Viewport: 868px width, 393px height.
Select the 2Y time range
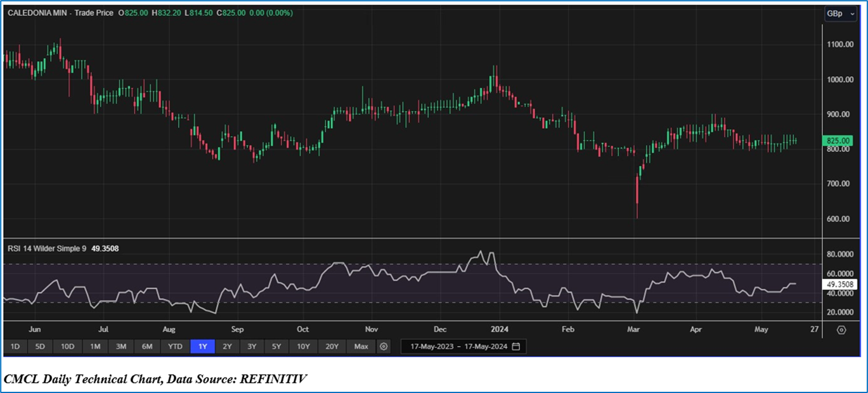click(227, 346)
